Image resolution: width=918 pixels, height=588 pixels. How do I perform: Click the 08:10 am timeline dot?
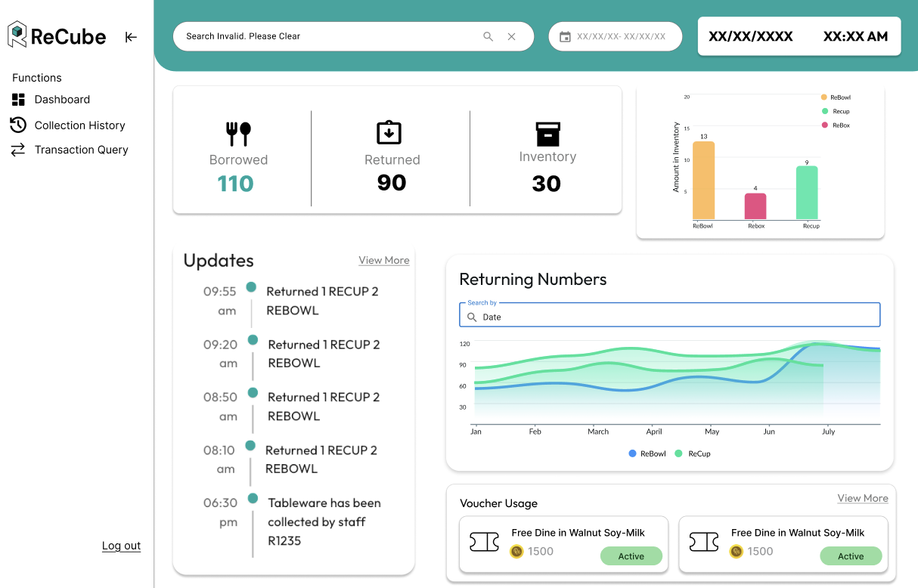[250, 446]
